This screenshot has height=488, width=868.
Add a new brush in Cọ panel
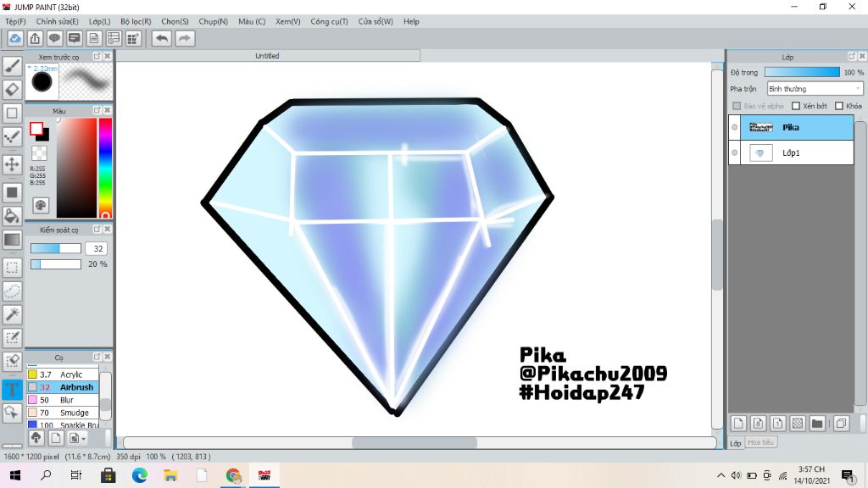(x=55, y=438)
